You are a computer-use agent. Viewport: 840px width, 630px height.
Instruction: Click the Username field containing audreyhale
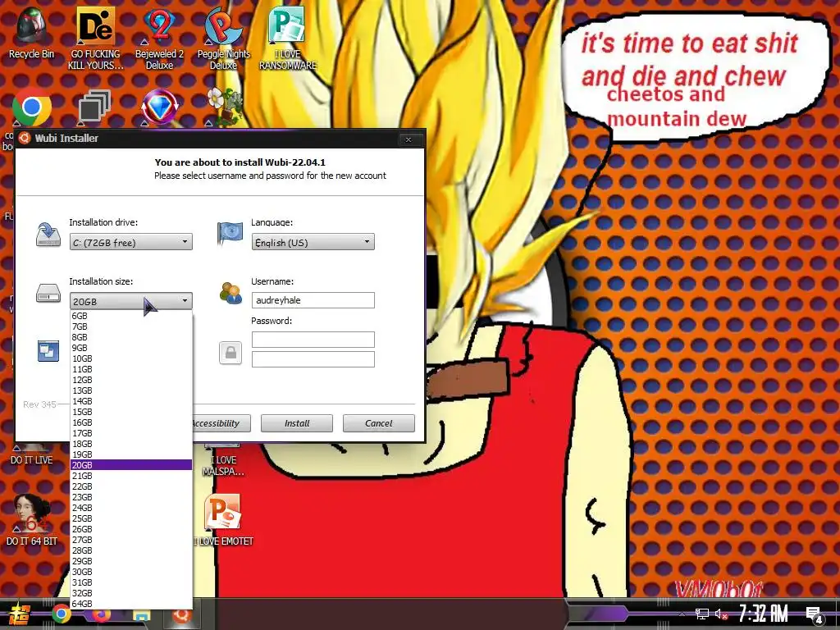(x=313, y=300)
